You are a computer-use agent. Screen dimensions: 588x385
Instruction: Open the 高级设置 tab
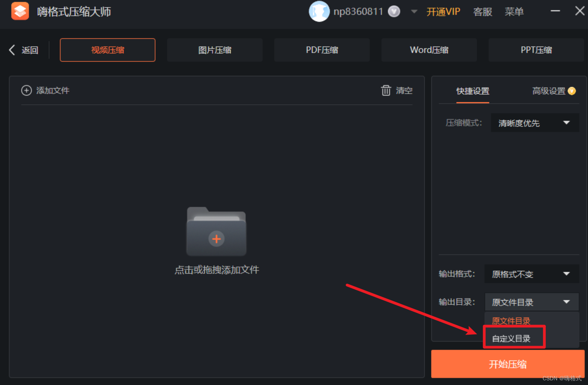click(549, 91)
